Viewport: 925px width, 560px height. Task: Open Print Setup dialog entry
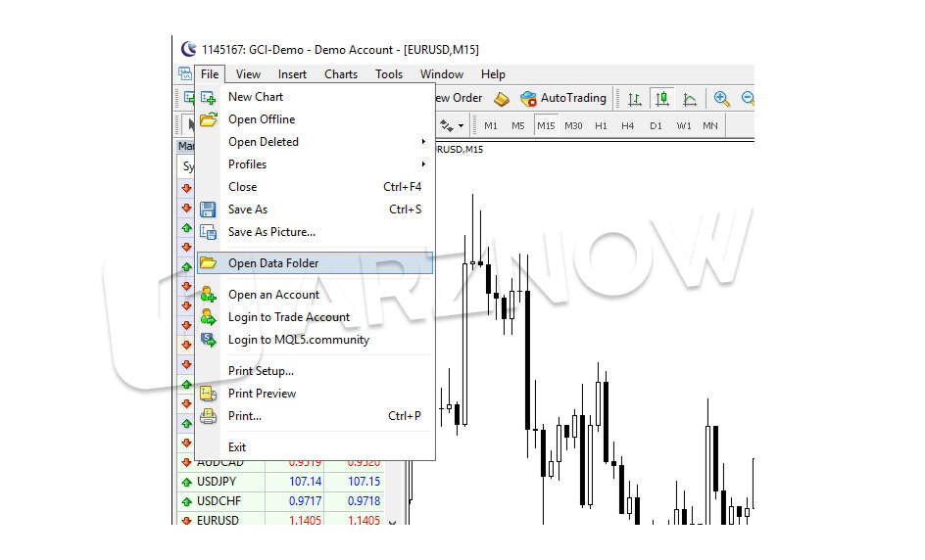[315, 371]
